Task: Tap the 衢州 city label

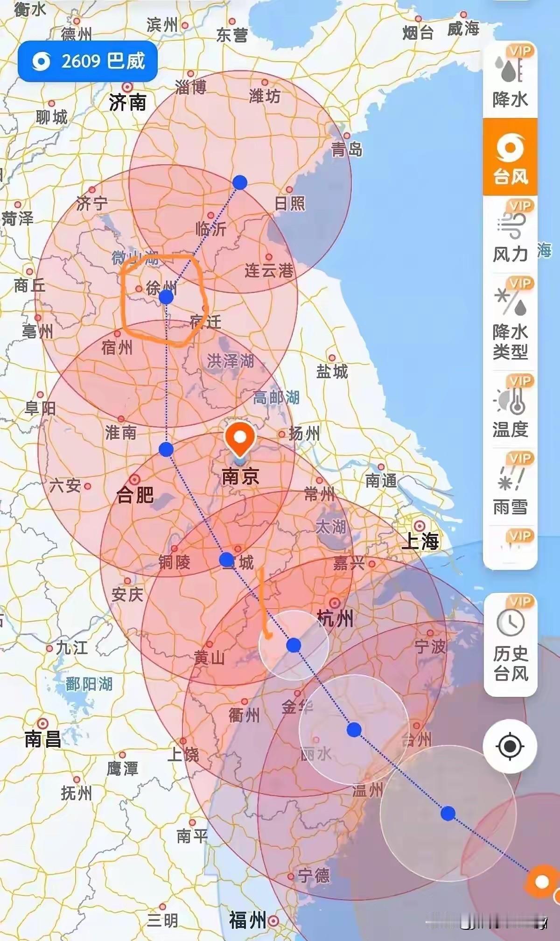Action: click(x=244, y=715)
